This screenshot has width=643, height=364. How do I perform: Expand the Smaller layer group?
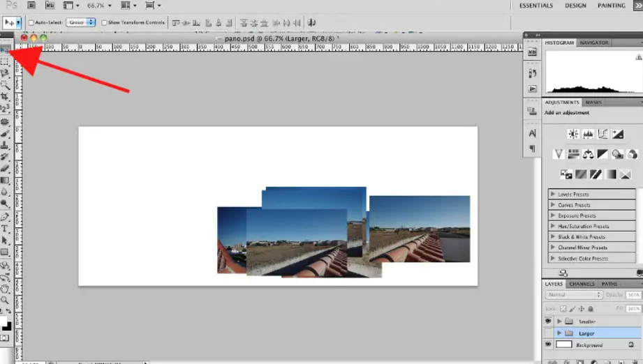559,321
